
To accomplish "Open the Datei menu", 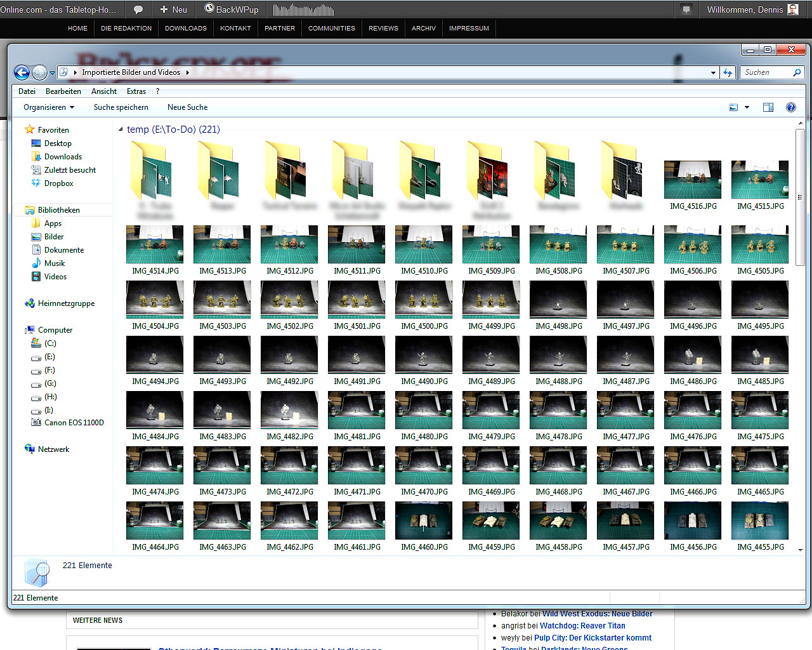I will point(27,91).
